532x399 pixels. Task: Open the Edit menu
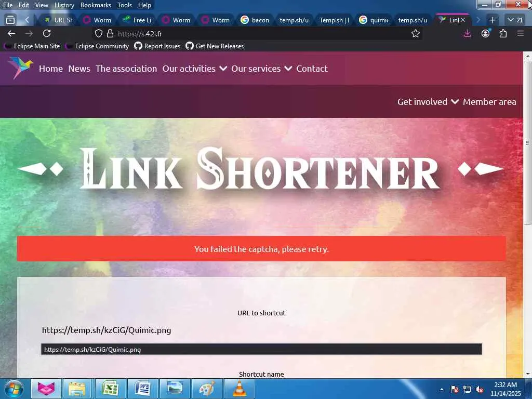click(24, 5)
